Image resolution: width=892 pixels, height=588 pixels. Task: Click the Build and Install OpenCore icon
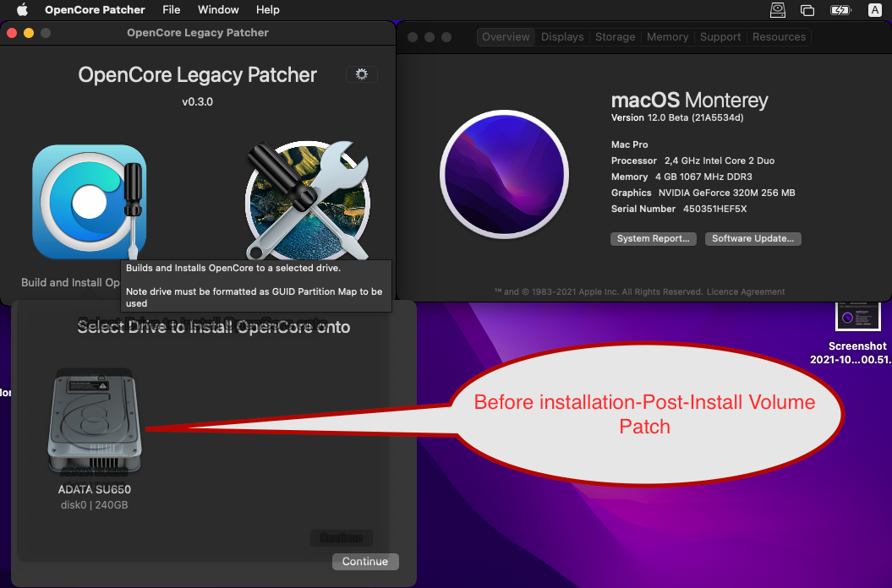pyautogui.click(x=90, y=202)
